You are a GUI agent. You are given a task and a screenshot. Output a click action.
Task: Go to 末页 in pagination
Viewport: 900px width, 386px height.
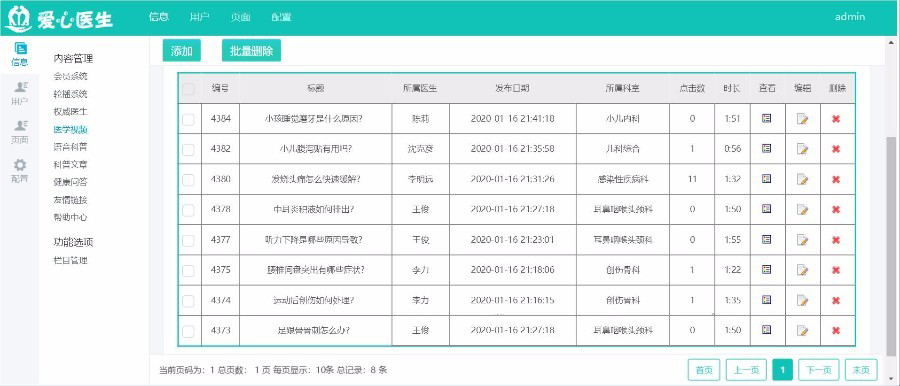click(862, 370)
